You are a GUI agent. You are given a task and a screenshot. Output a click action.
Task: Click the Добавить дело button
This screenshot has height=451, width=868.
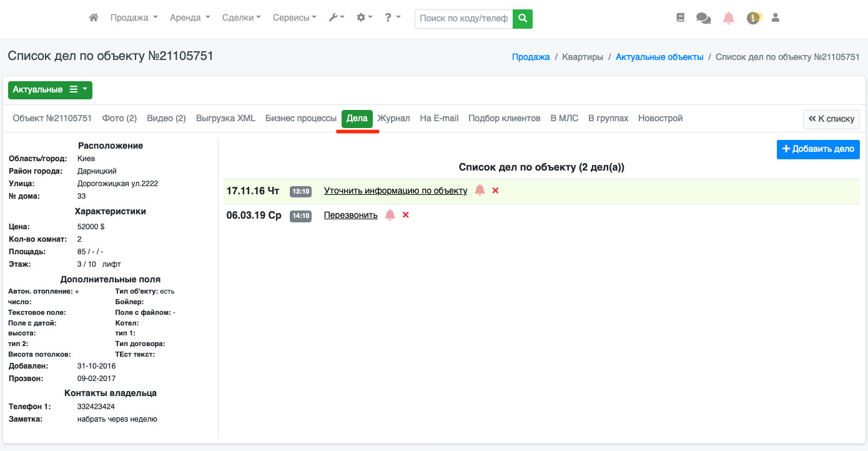point(818,149)
